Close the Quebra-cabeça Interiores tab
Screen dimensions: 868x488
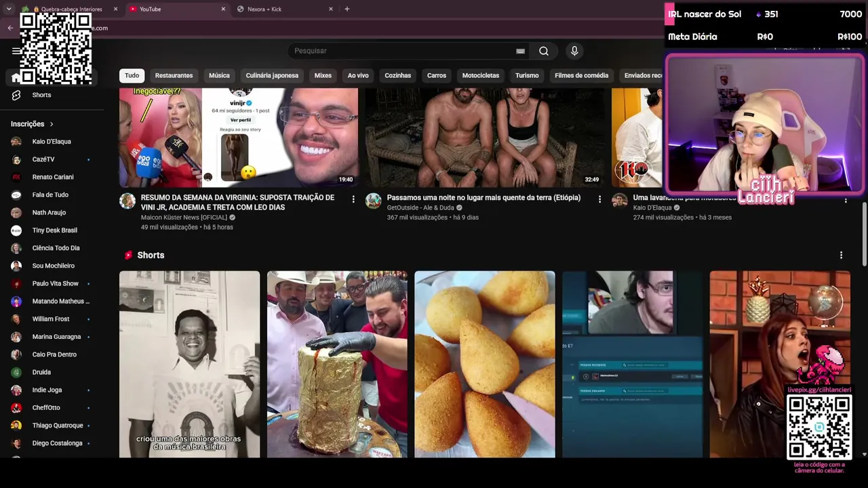pos(115,9)
